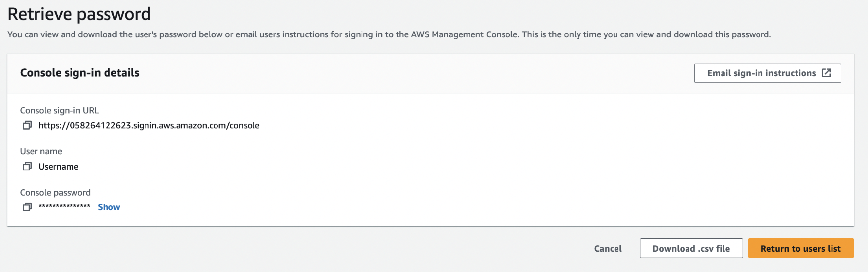Select the signin.aws.amazon.com console URL text
This screenshot has width=868, height=272.
[149, 125]
